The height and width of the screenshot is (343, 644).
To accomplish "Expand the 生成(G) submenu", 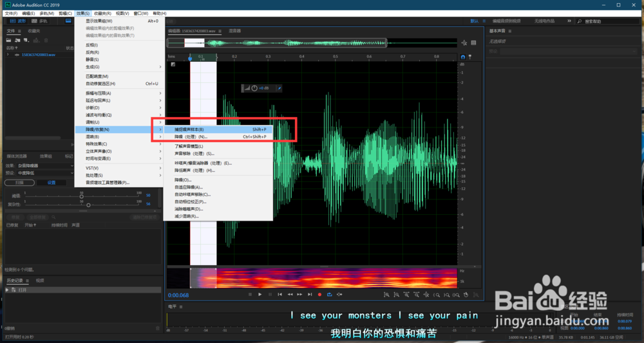I will 119,67.
